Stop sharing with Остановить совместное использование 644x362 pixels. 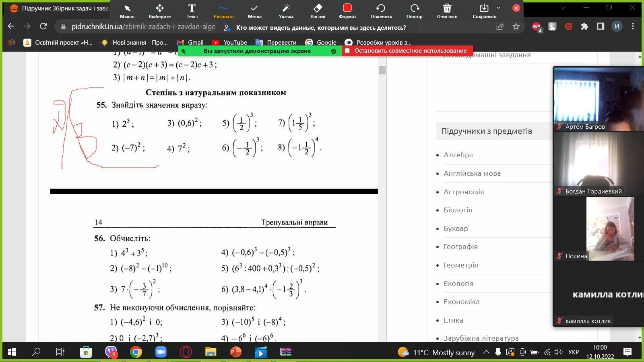click(407, 51)
